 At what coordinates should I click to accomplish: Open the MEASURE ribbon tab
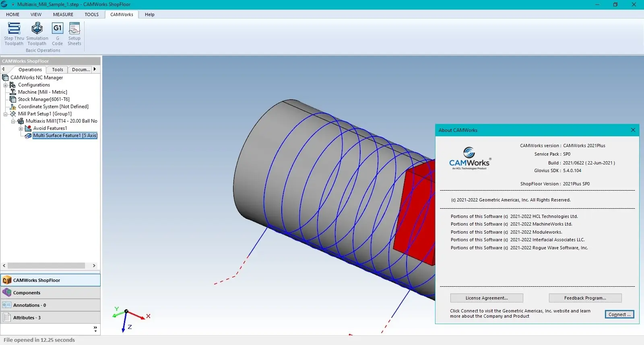[63, 14]
